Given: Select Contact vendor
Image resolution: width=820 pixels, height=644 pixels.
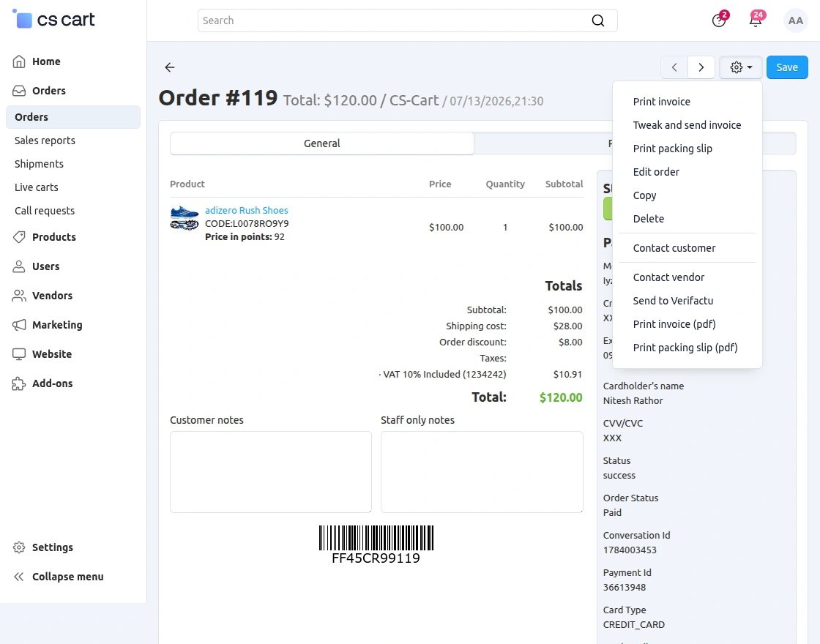Looking at the screenshot, I should pos(668,278).
